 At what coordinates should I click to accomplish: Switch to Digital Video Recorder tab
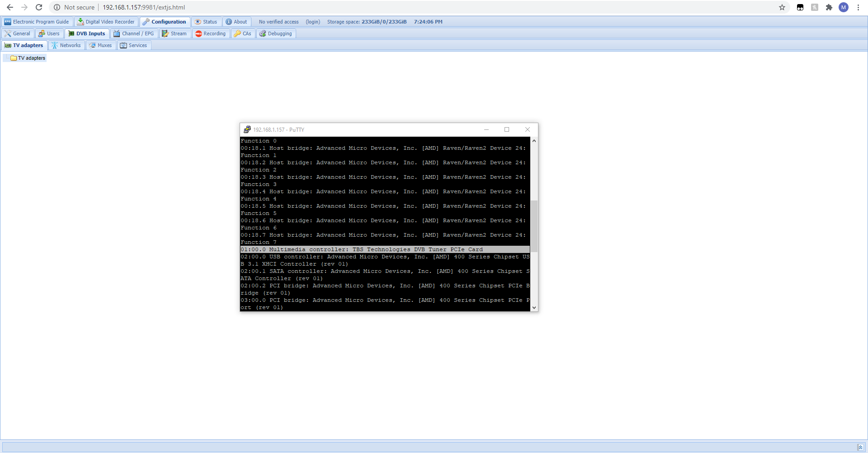pyautogui.click(x=106, y=22)
